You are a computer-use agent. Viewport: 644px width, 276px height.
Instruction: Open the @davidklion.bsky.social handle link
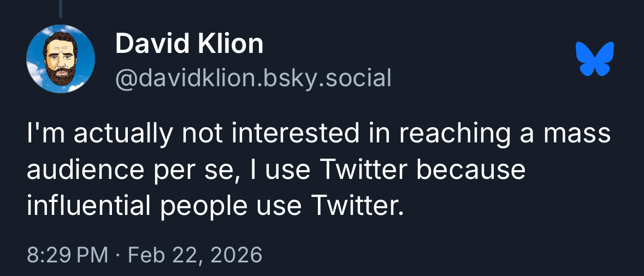[x=253, y=78]
